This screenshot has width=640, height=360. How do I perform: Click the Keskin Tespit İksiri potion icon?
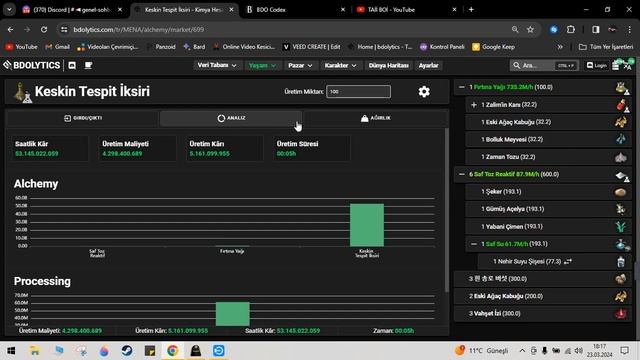[x=21, y=93]
